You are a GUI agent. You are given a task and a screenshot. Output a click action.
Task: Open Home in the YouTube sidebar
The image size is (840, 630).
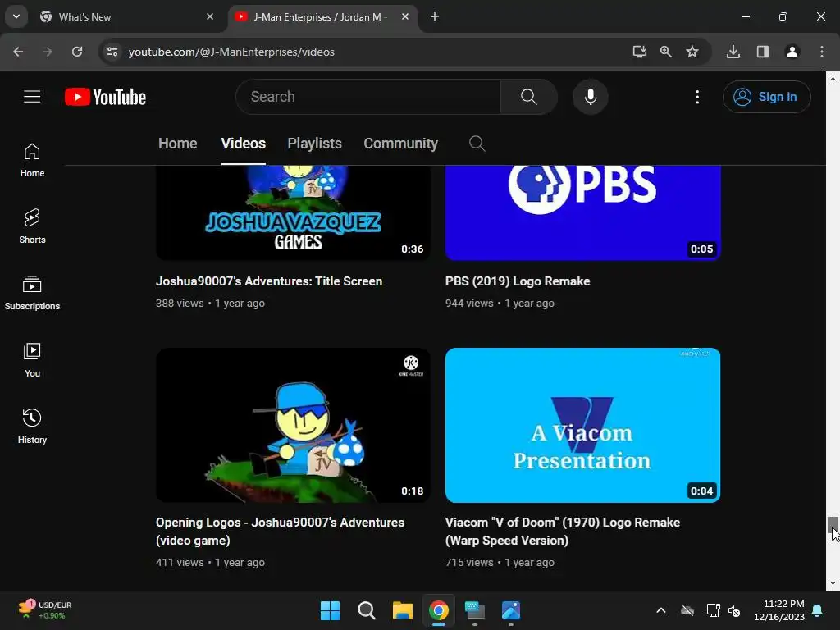point(32,160)
